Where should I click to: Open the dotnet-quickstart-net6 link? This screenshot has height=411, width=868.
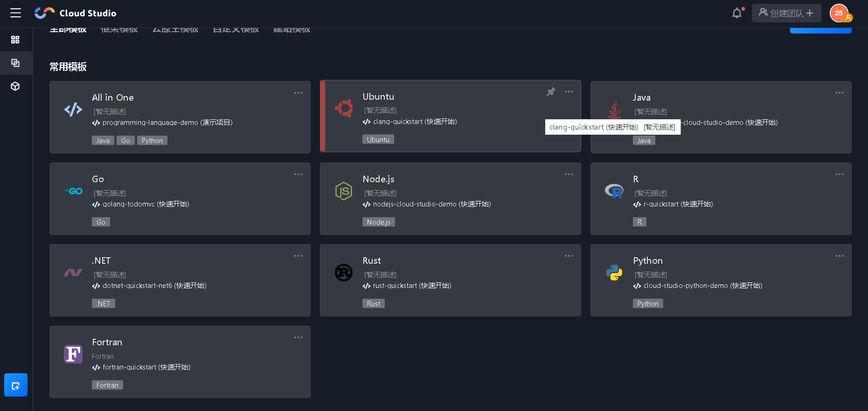click(x=149, y=286)
